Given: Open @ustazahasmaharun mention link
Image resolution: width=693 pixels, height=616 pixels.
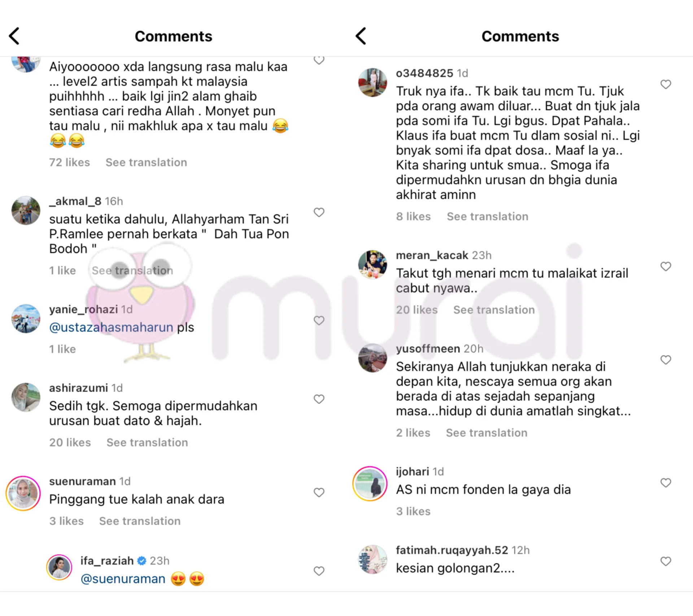Looking at the screenshot, I should coord(111,327).
